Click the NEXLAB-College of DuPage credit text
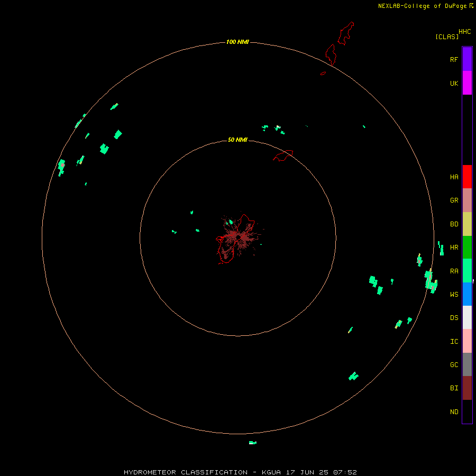 tap(422, 6)
